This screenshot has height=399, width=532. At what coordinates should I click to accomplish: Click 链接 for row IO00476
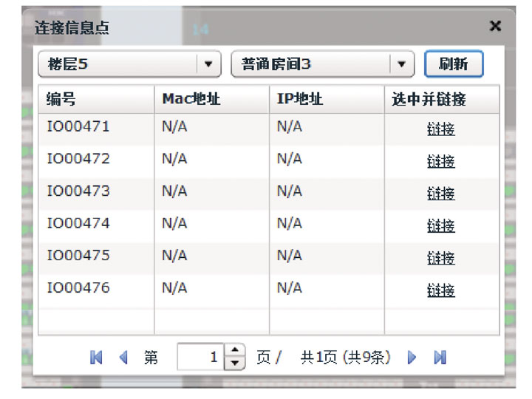click(x=441, y=290)
